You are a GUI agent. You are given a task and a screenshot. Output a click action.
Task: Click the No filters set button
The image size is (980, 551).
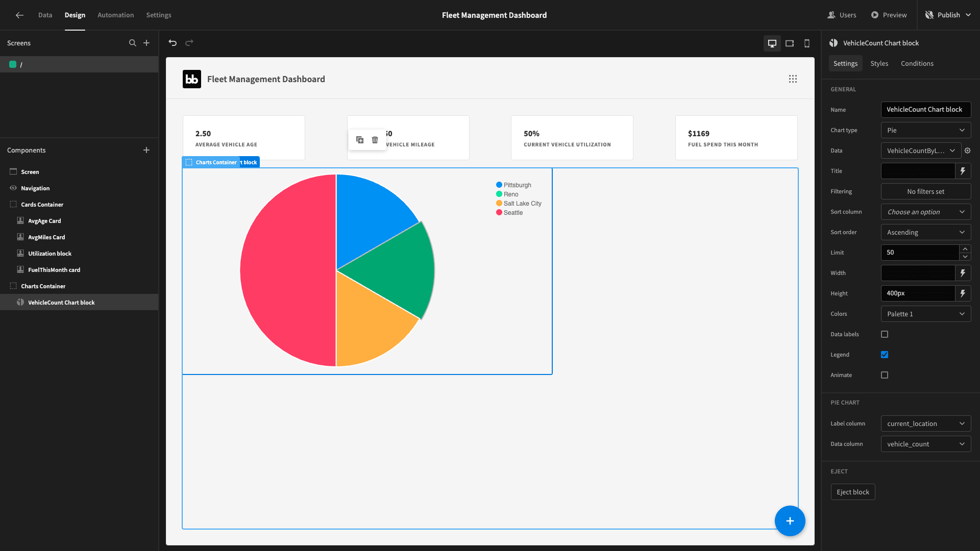point(926,191)
